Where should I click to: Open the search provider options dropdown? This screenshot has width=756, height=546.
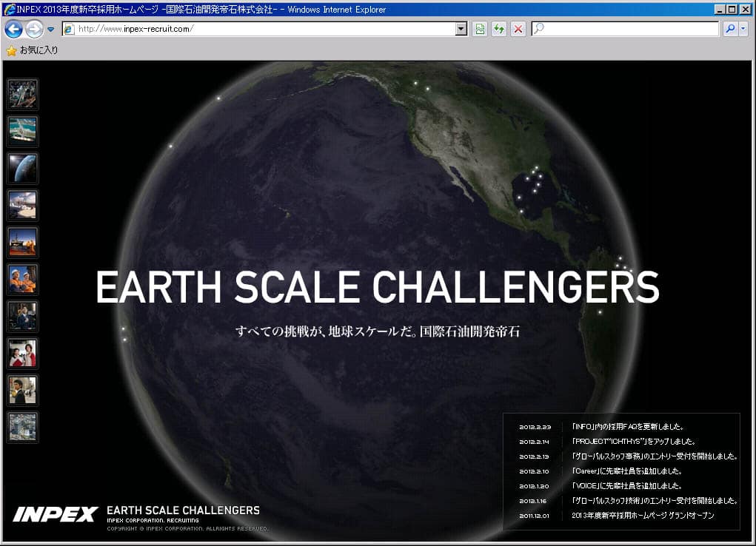(x=743, y=29)
